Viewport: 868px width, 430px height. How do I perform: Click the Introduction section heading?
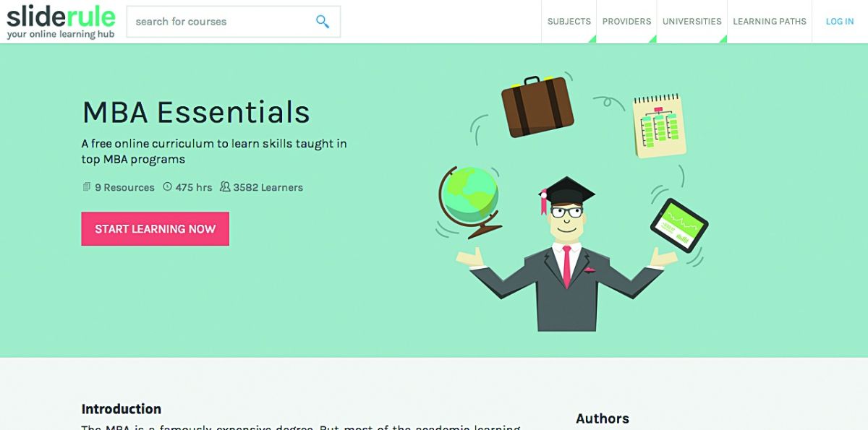tap(121, 409)
